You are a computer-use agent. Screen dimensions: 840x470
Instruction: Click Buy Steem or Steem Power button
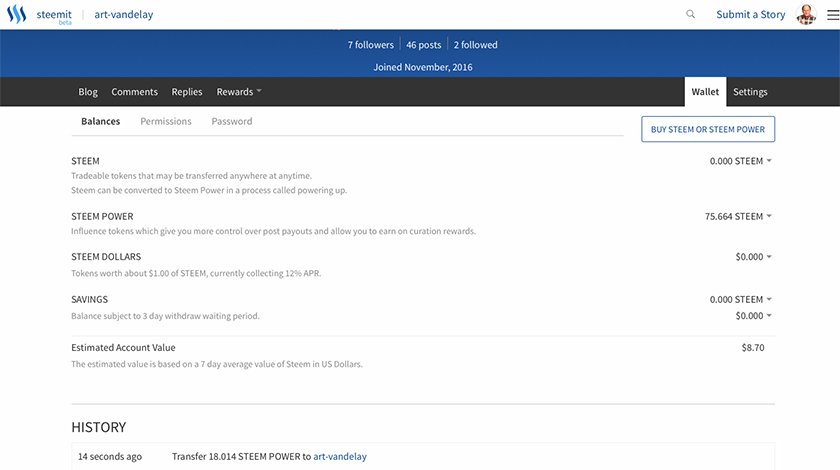point(708,129)
